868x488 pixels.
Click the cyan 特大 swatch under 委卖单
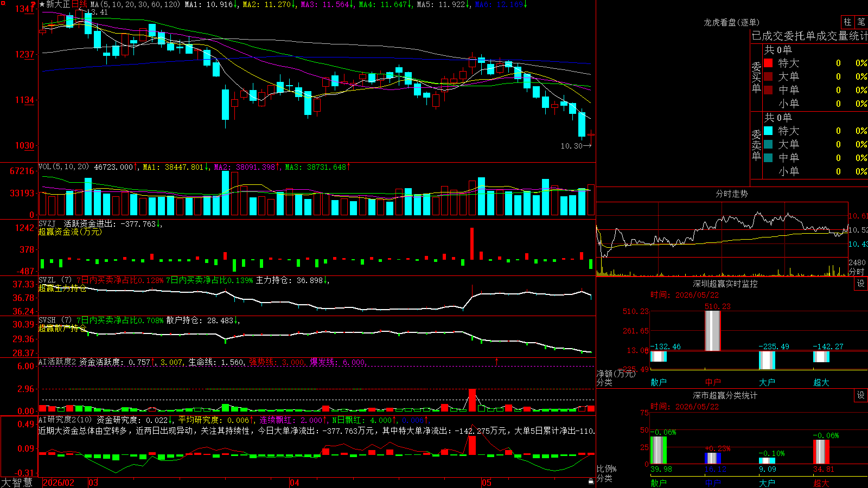click(768, 131)
